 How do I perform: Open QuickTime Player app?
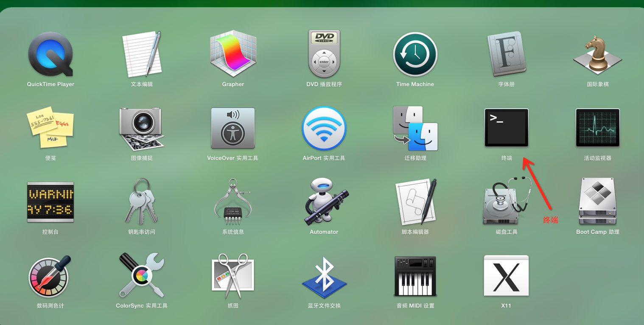(x=50, y=54)
